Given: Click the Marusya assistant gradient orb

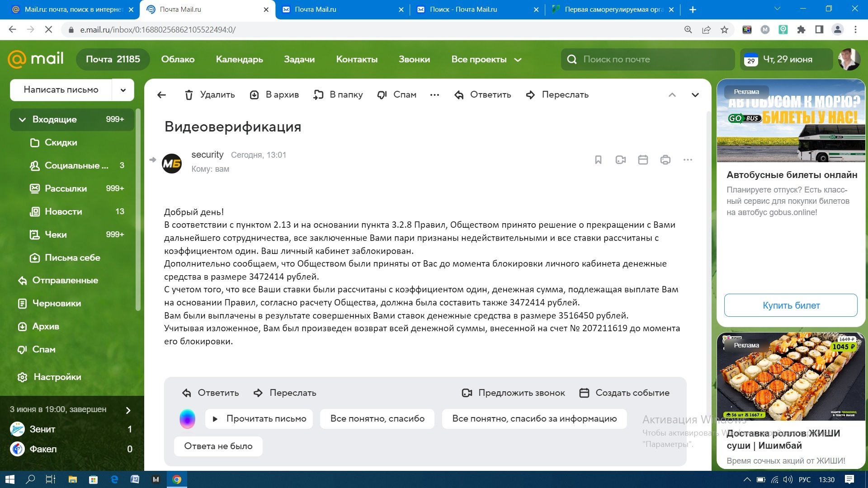Looking at the screenshot, I should coord(187,419).
